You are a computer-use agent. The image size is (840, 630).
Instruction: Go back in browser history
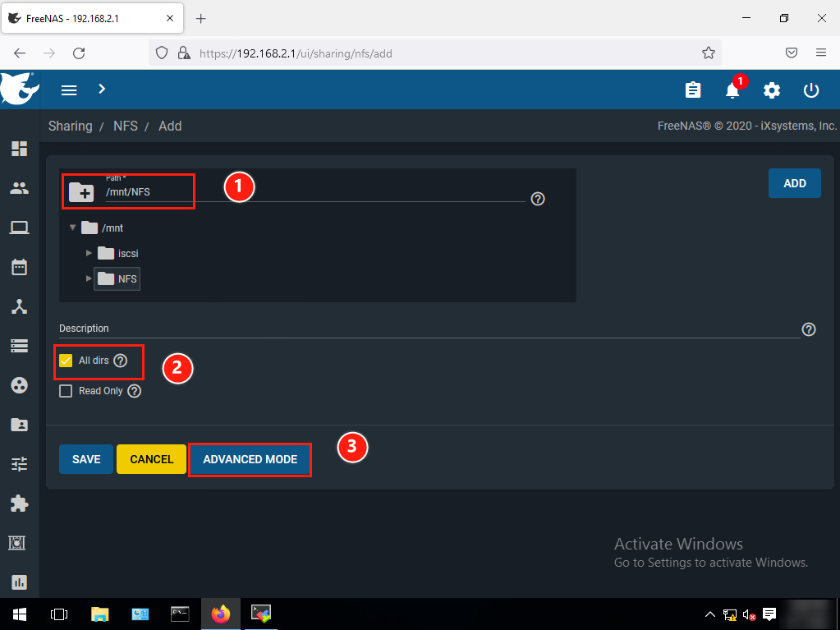[20, 53]
